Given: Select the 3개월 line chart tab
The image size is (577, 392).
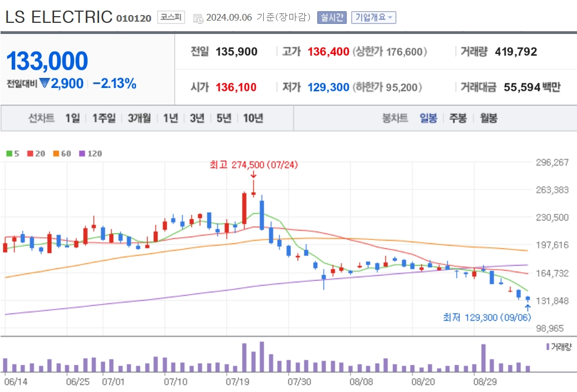Looking at the screenshot, I should coord(139,118).
